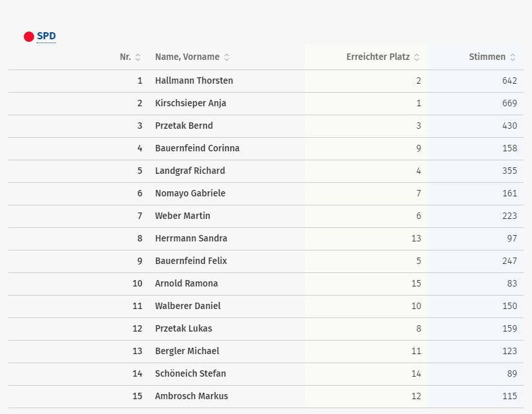Select the Weber Martin row

266,216
